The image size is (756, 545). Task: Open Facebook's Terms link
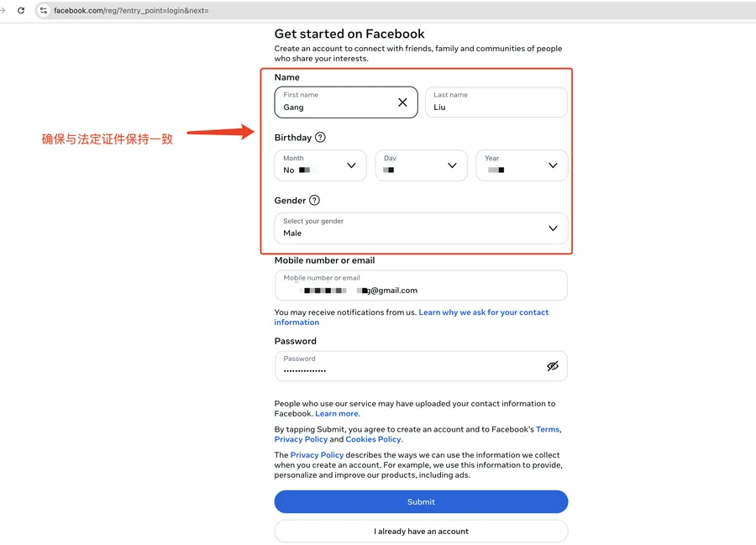point(548,429)
